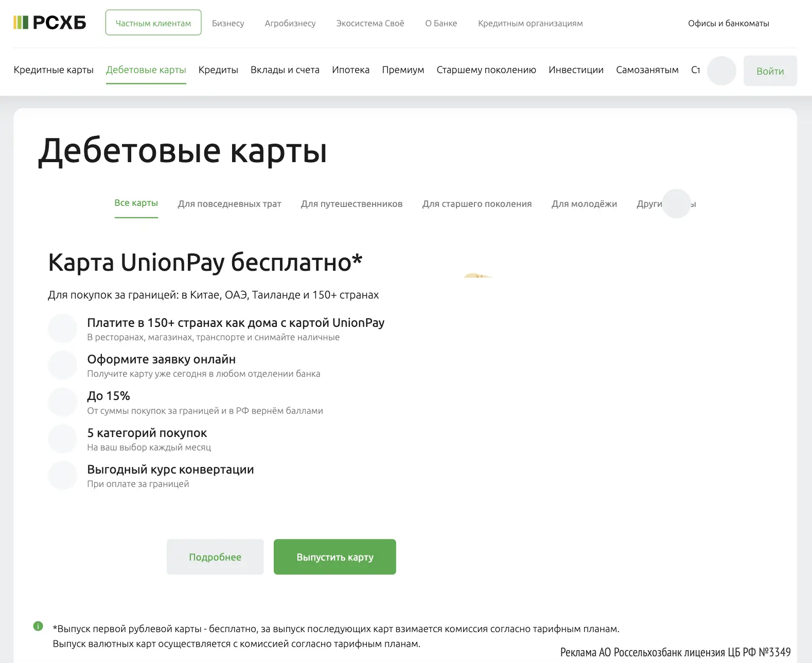Click the green info icon by the footnote
This screenshot has width=812, height=663.
tap(38, 626)
